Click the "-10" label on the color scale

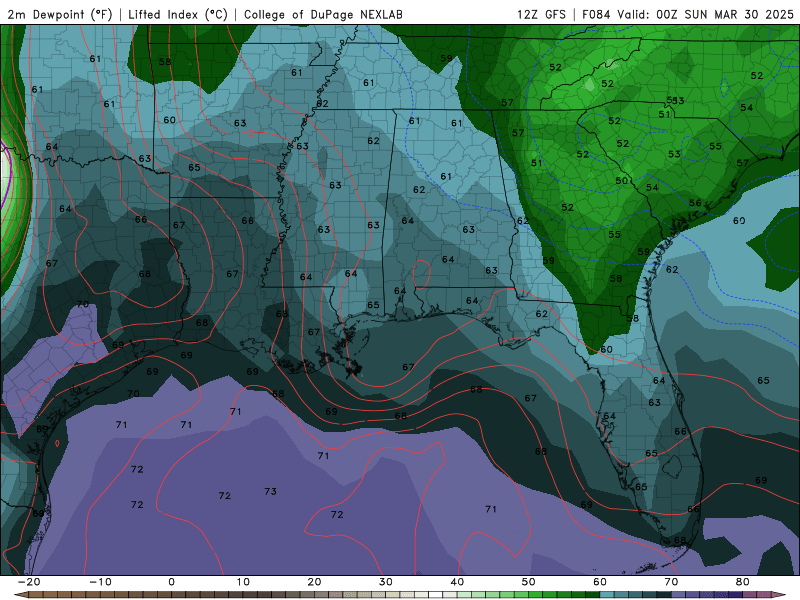click(x=100, y=582)
